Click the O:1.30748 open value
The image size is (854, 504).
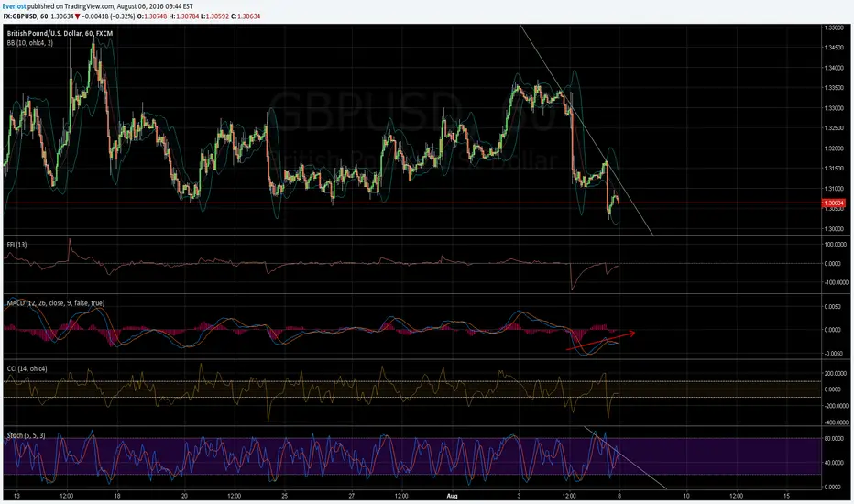pos(152,16)
